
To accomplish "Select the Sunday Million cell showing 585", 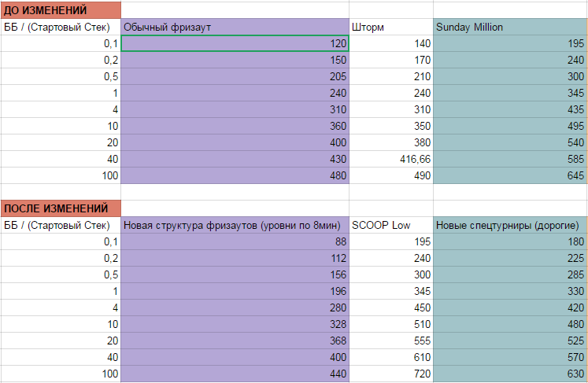I will tap(510, 160).
